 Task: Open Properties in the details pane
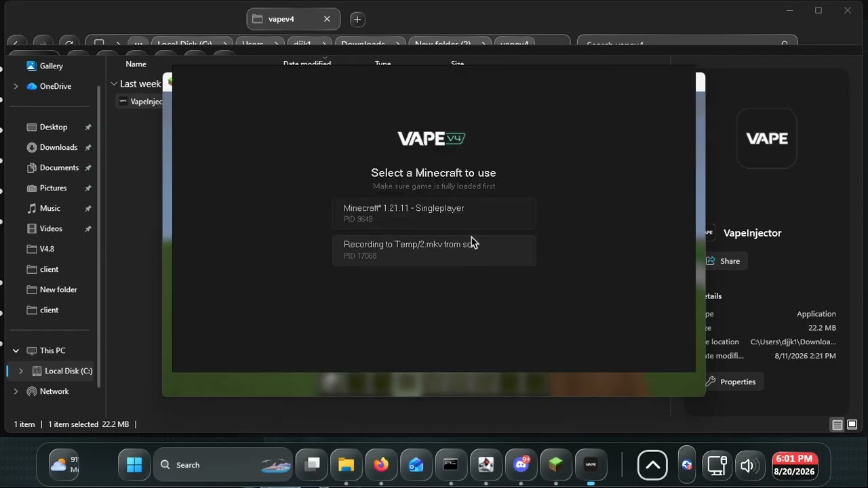pyautogui.click(x=730, y=382)
